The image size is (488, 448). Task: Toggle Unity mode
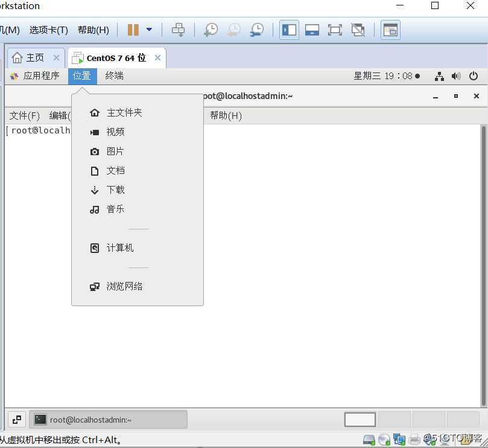(x=358, y=30)
